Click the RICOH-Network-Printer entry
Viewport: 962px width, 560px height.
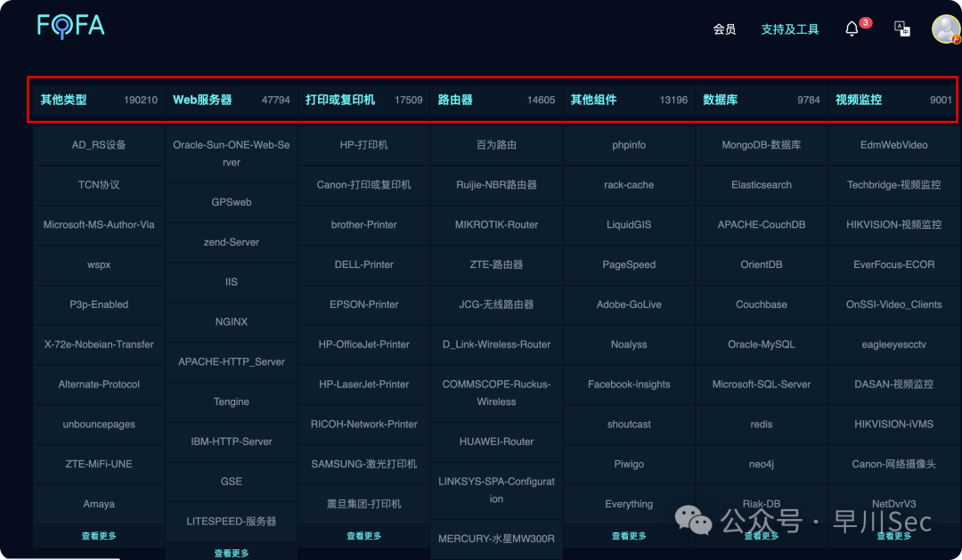click(363, 424)
